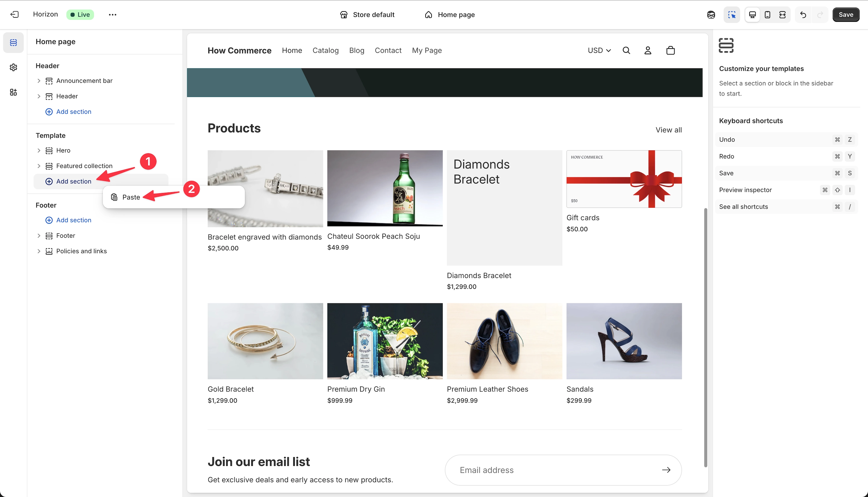This screenshot has height=497, width=868.
Task: Open the Store default market selector
Action: [367, 15]
